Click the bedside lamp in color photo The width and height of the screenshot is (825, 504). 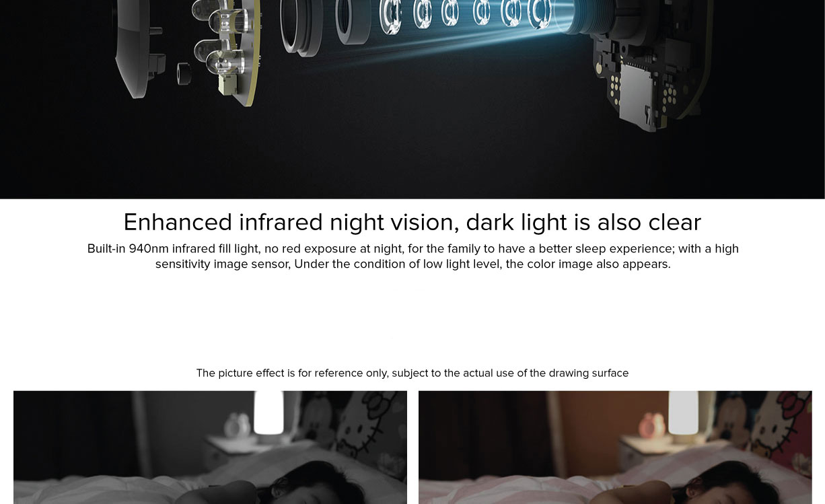[x=684, y=415]
